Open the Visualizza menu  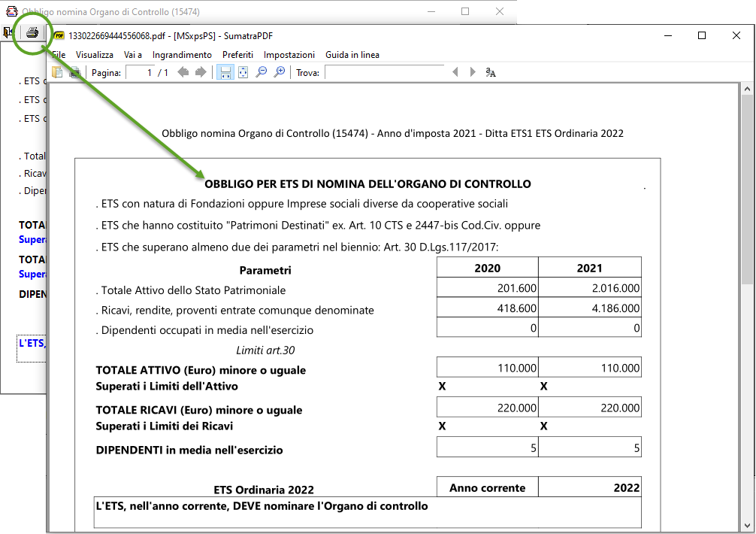(x=95, y=55)
